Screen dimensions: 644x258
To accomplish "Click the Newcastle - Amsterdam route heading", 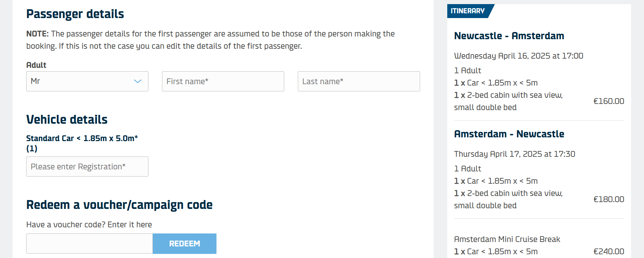I will pyautogui.click(x=509, y=36).
